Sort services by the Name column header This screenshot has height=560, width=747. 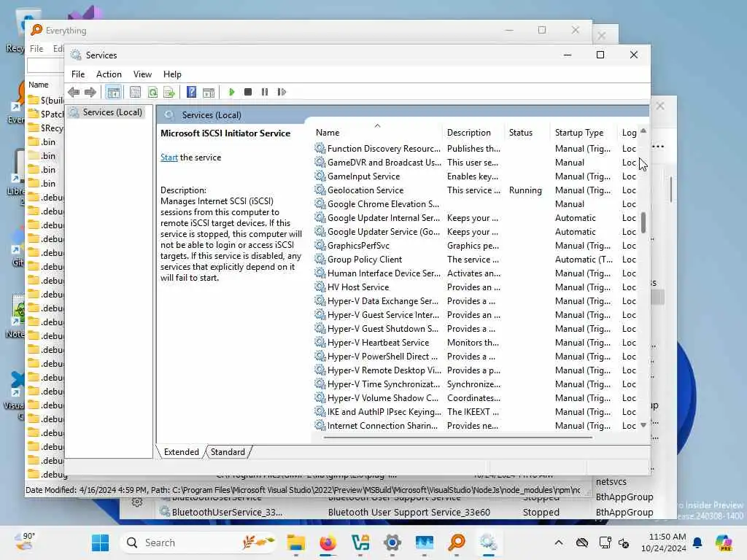[378, 133]
